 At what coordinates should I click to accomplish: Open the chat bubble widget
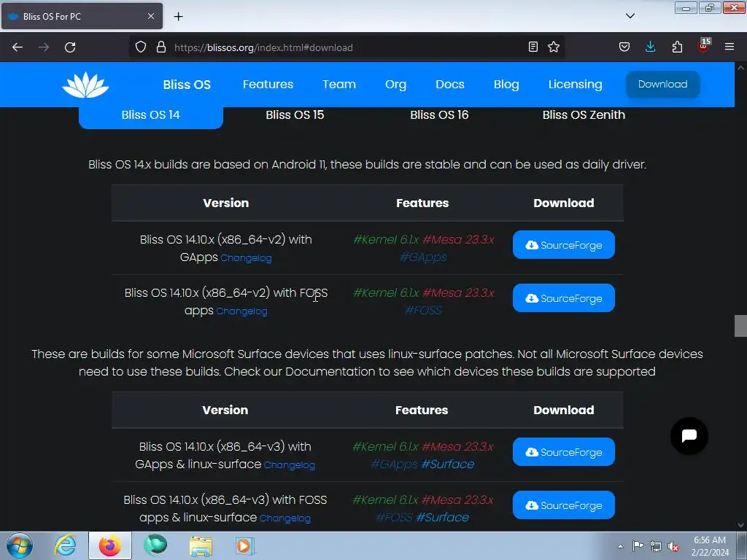pyautogui.click(x=689, y=436)
